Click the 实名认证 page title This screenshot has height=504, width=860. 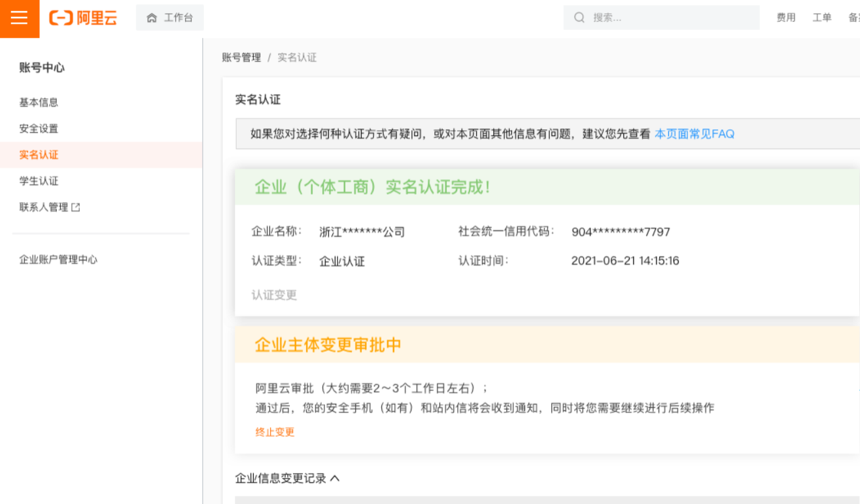coord(258,100)
